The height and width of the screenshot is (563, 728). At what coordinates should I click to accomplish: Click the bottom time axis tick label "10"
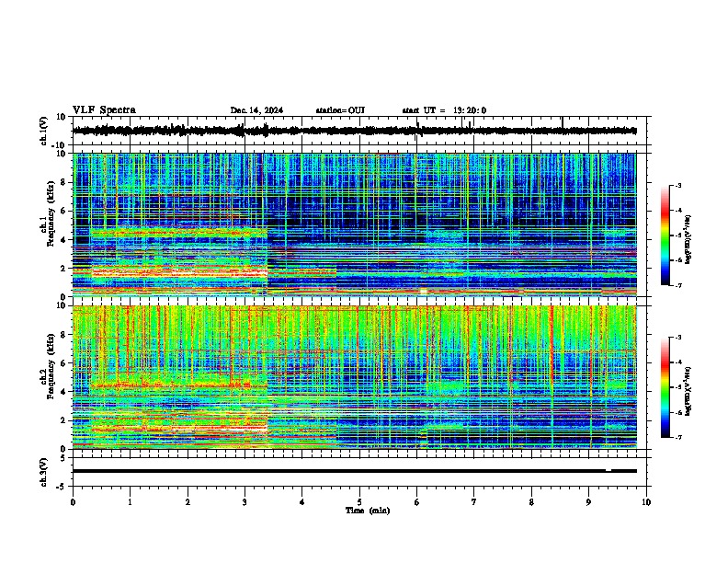coord(646,502)
